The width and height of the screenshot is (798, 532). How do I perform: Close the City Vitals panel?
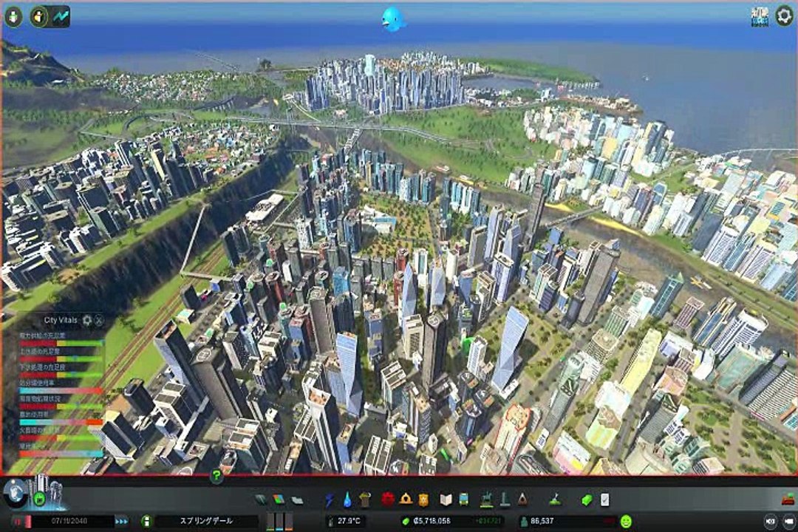pos(99,320)
